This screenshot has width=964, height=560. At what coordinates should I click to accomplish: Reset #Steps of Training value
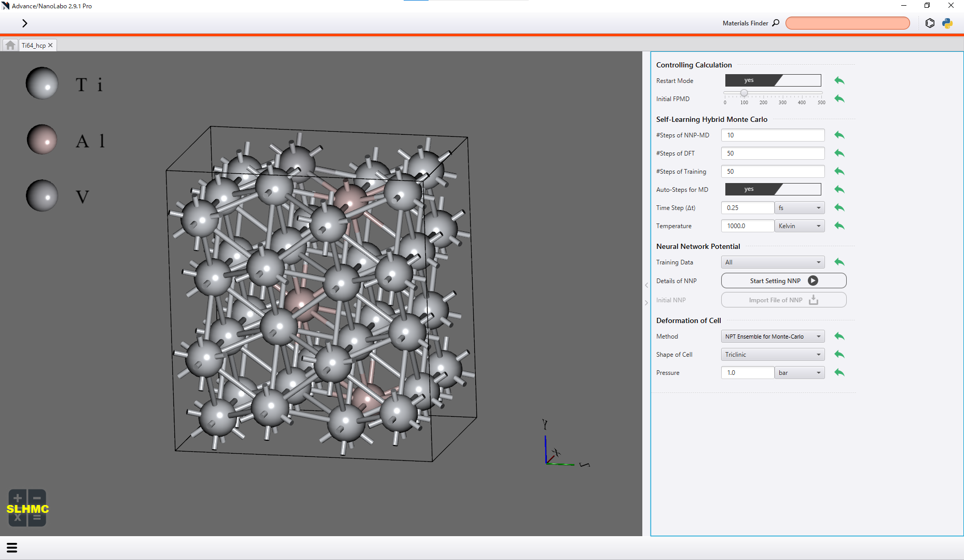(839, 171)
